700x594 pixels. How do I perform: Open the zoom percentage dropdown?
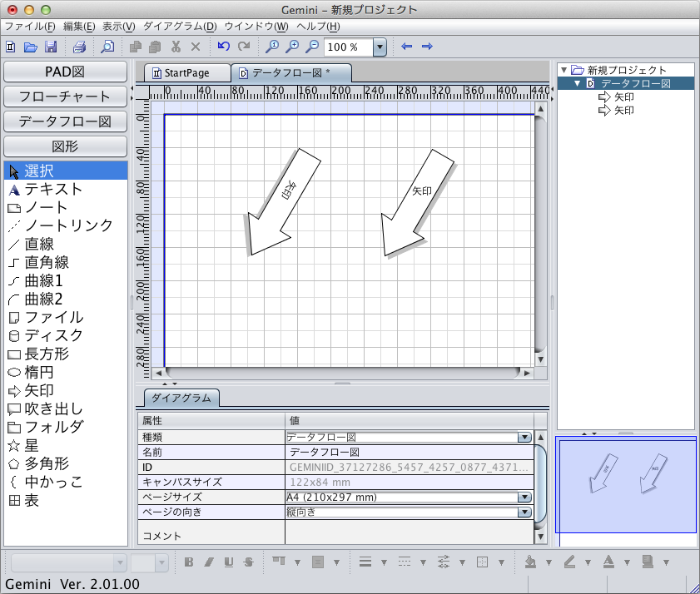point(380,47)
